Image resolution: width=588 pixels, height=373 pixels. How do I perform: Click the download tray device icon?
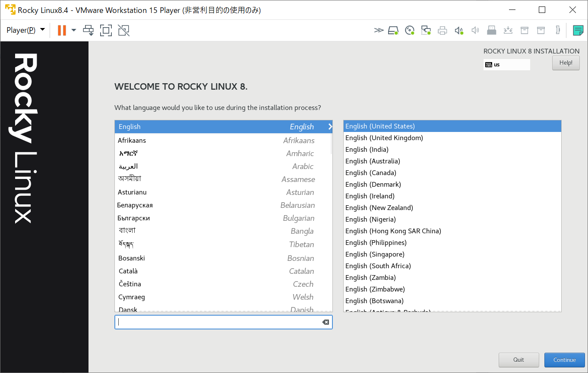508,30
